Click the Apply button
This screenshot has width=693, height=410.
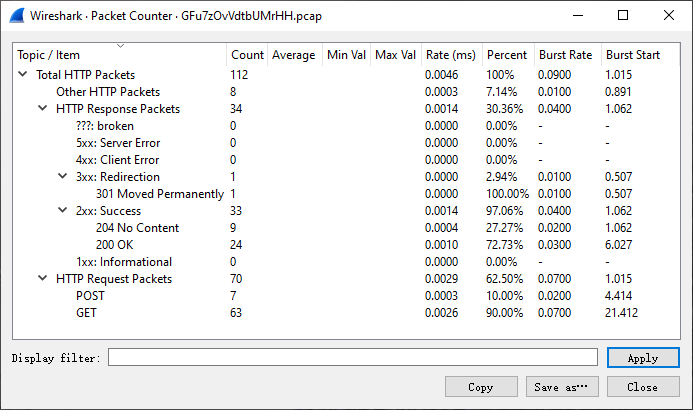[x=643, y=357]
